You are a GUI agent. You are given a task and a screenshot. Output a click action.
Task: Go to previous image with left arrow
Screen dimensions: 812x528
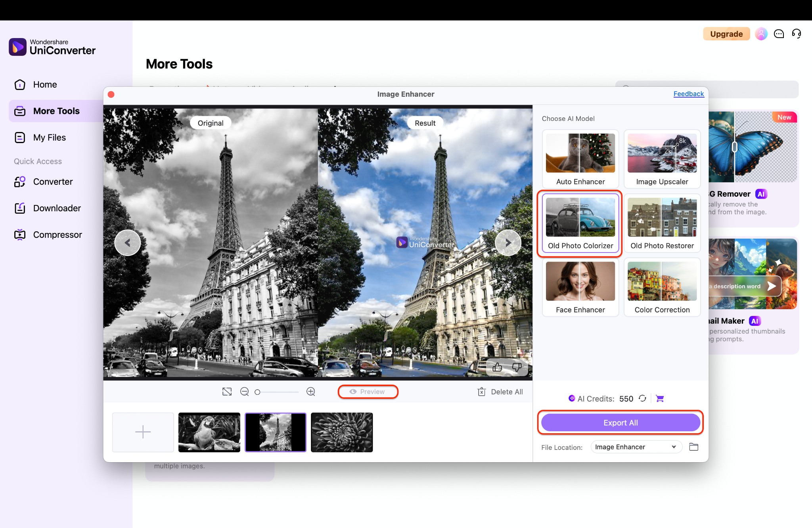(127, 243)
